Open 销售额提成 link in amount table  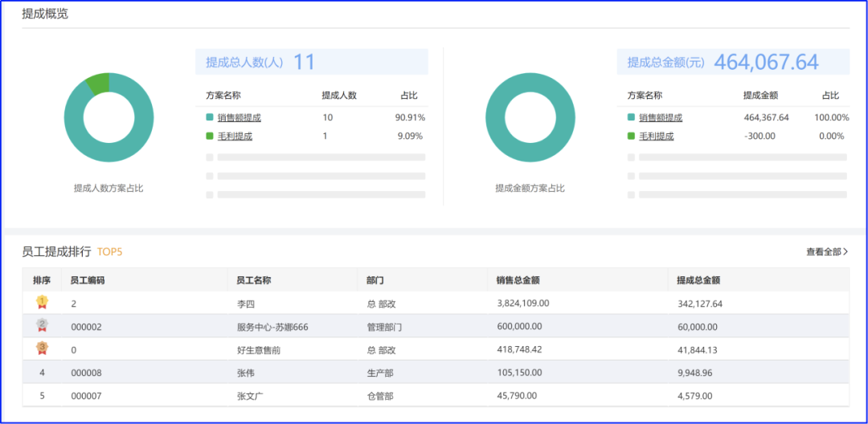click(661, 118)
